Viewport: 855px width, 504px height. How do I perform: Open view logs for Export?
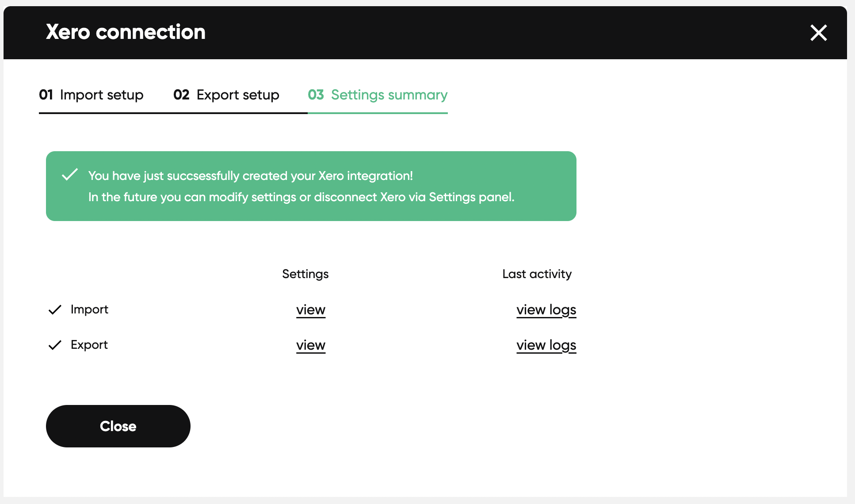coord(546,345)
